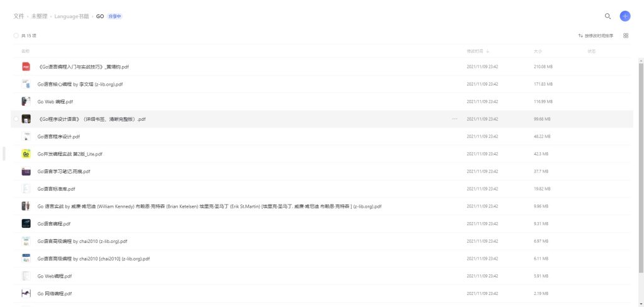Open Go语言编程.pdf file name

point(54,223)
